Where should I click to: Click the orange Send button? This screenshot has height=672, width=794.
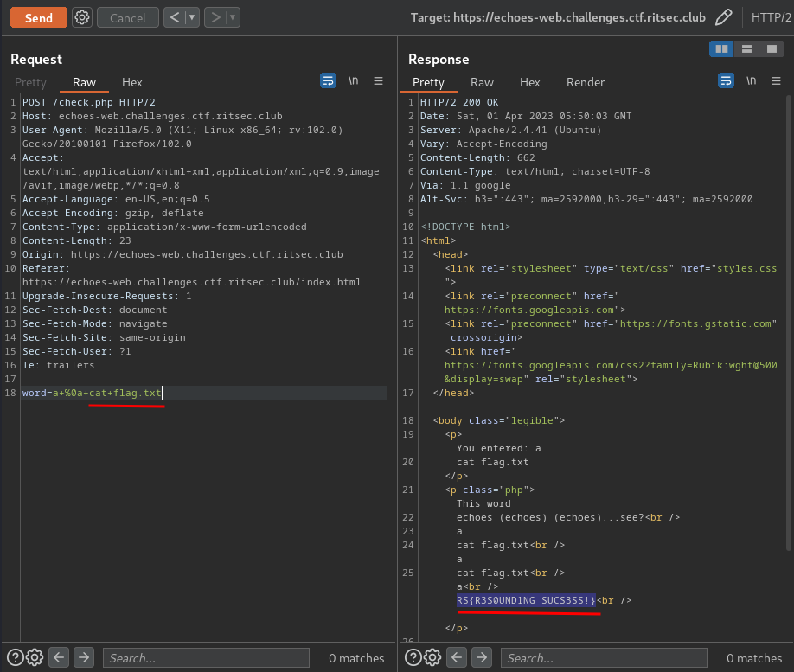pos(38,17)
